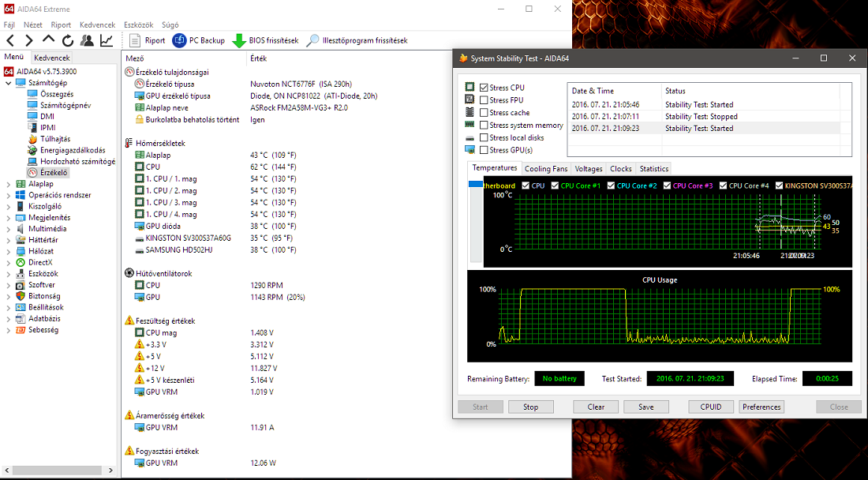The width and height of the screenshot is (868, 480).
Task: Click the refresh icon in toolbar
Action: point(68,40)
